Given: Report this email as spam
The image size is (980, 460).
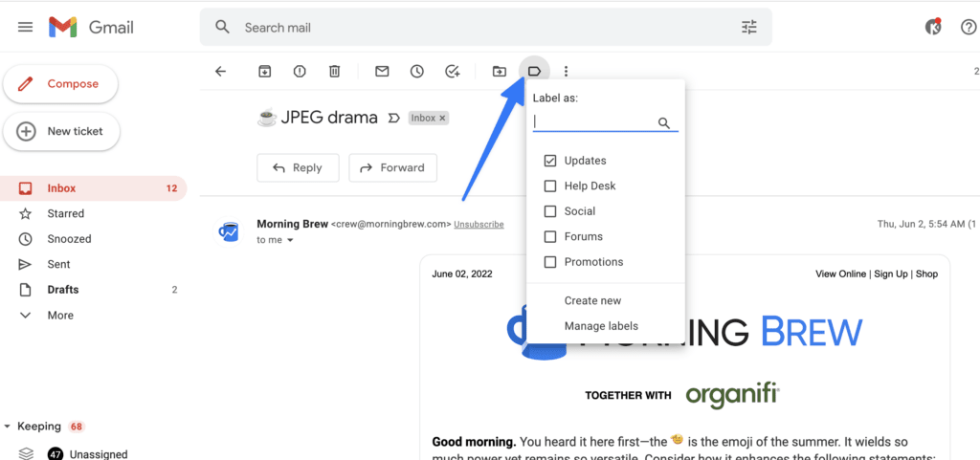Looking at the screenshot, I should 300,71.
